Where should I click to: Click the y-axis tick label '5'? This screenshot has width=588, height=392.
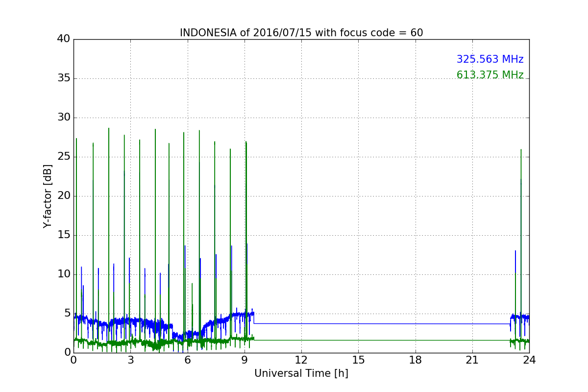click(x=68, y=314)
